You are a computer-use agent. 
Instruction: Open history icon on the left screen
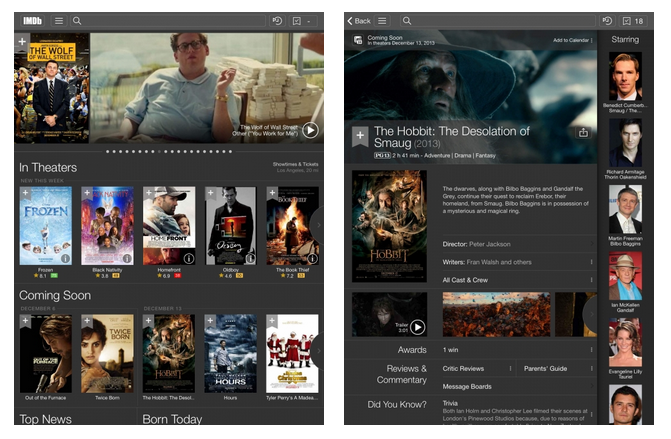(x=277, y=21)
